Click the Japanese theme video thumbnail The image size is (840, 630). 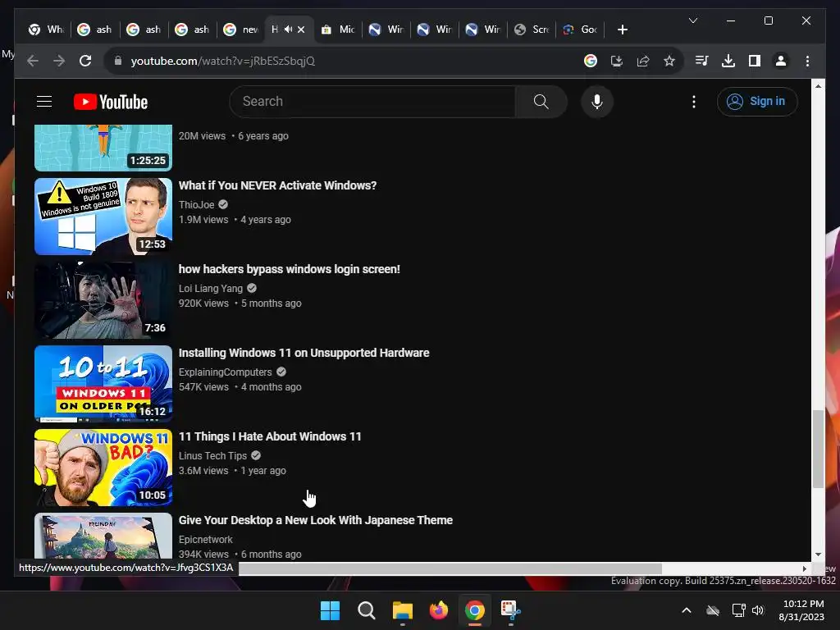click(103, 536)
